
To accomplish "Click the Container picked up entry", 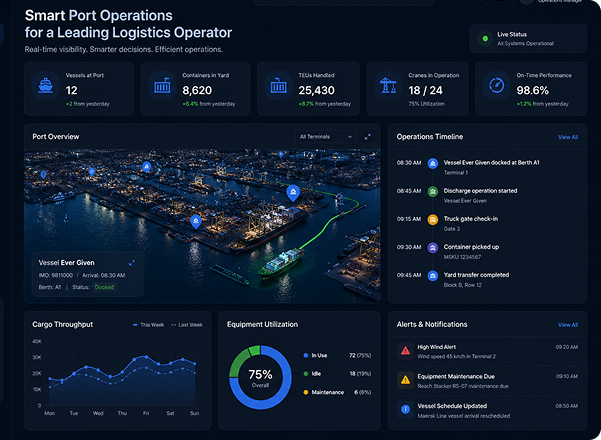I will pyautogui.click(x=487, y=251).
